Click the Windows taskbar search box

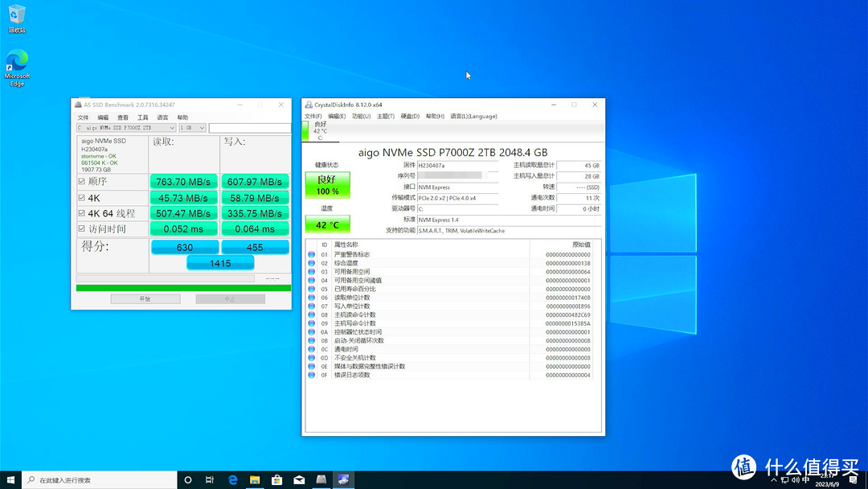(x=96, y=480)
